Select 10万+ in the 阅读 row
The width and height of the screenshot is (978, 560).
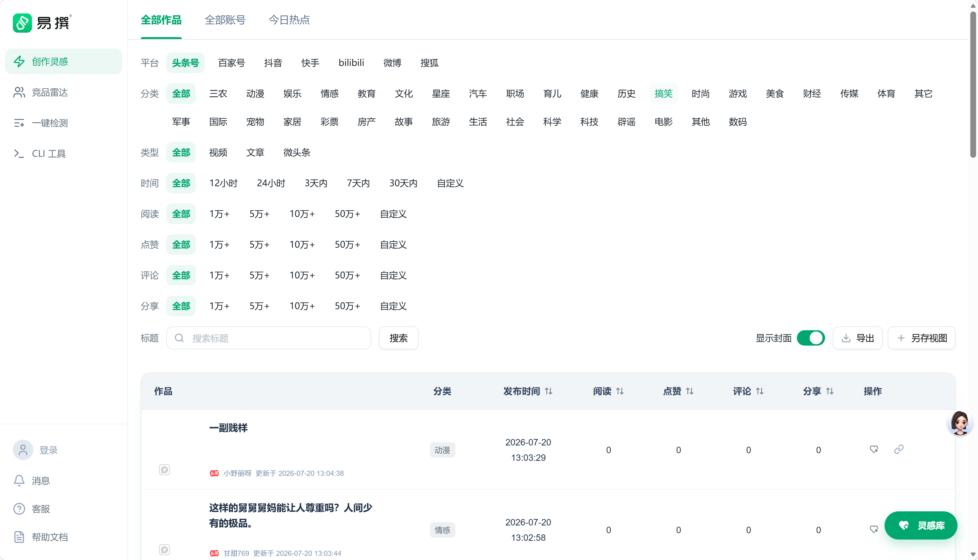click(302, 214)
